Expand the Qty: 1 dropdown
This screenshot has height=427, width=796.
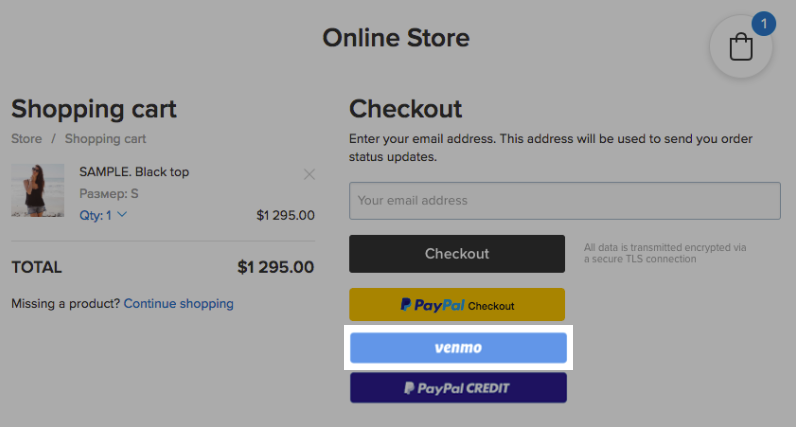(x=103, y=215)
